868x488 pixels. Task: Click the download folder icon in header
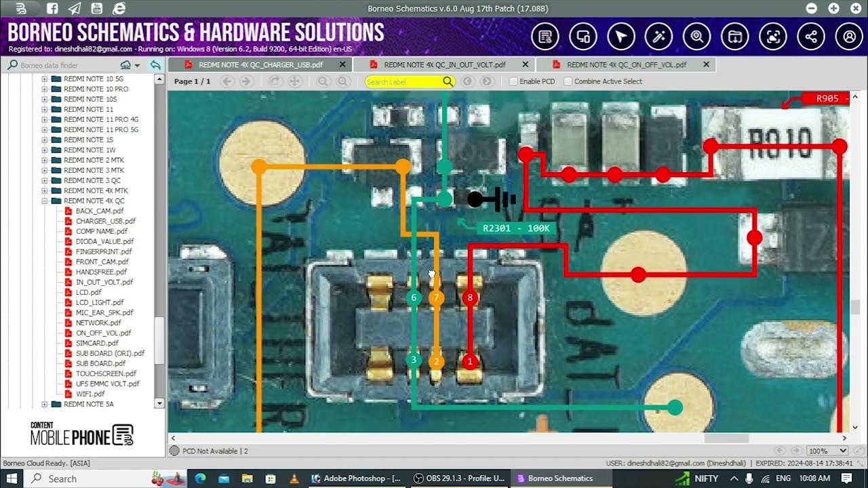(x=735, y=37)
